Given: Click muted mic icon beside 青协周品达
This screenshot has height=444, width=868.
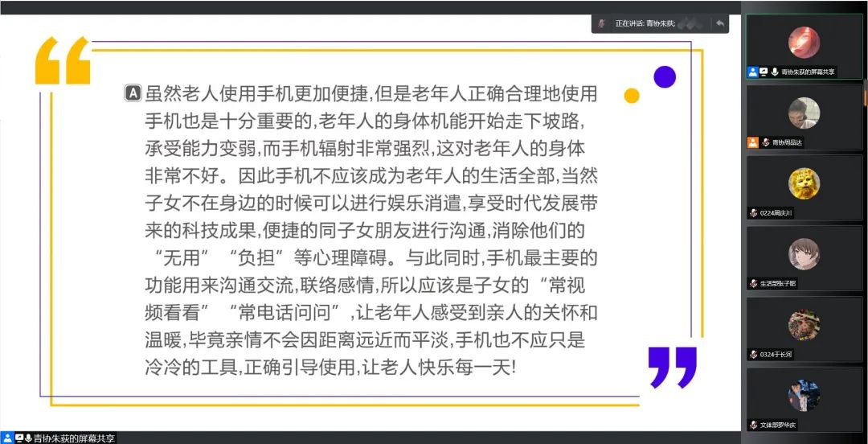Looking at the screenshot, I should click(x=765, y=142).
